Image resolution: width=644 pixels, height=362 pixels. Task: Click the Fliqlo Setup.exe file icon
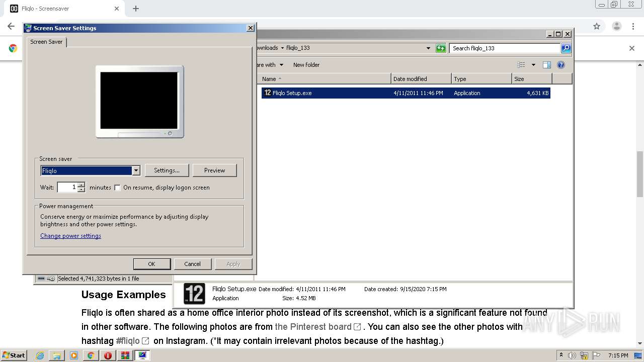(x=267, y=93)
